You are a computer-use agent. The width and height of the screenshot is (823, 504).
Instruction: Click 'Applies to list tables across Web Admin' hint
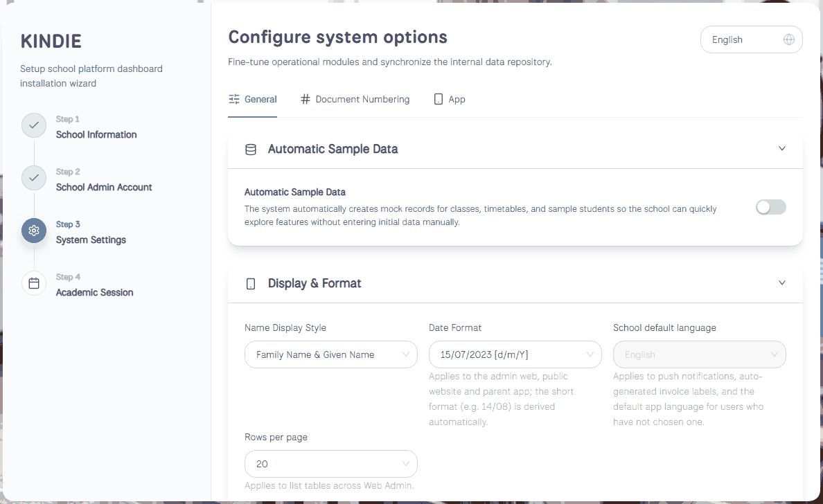[x=329, y=485]
